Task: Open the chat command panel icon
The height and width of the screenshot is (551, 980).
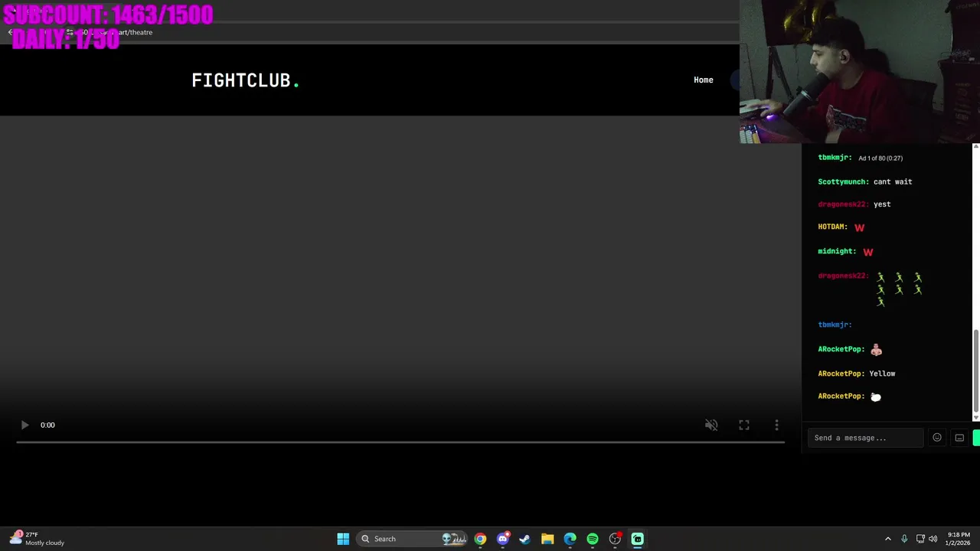Action: tap(959, 438)
